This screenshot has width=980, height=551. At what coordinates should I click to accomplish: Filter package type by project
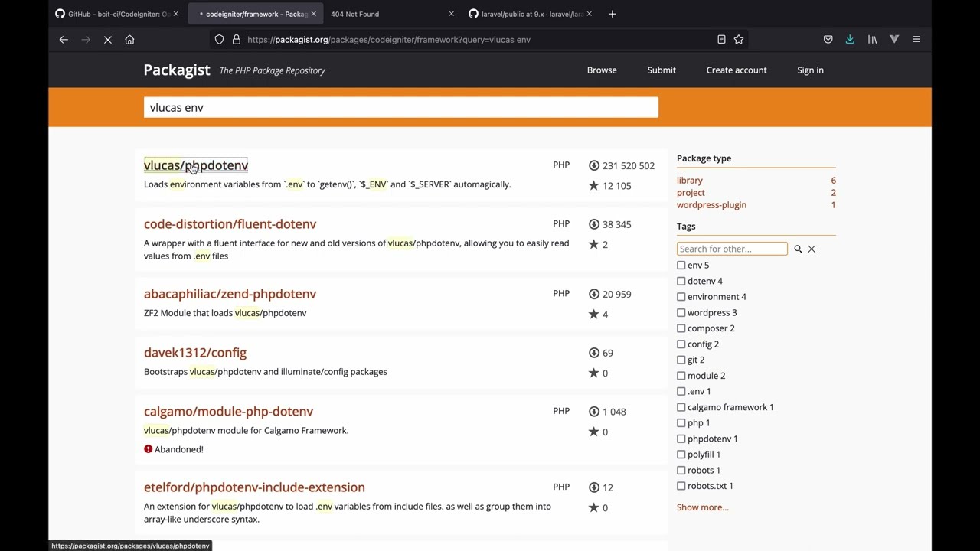tap(691, 193)
